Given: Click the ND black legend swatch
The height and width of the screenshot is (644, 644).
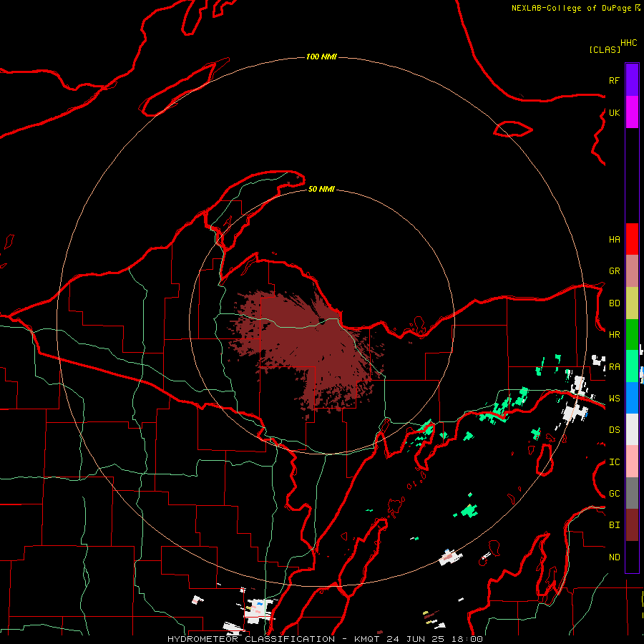Looking at the screenshot, I should point(632,557).
